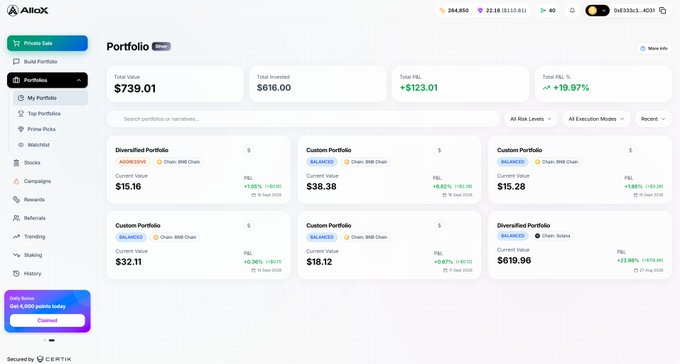Click the AlloX logo
This screenshot has height=364, width=680.
point(28,10)
